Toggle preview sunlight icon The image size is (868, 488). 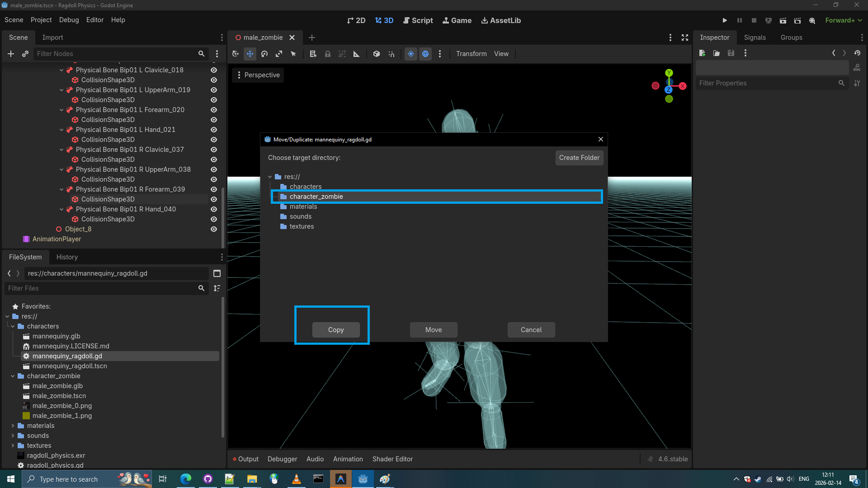[x=410, y=54]
